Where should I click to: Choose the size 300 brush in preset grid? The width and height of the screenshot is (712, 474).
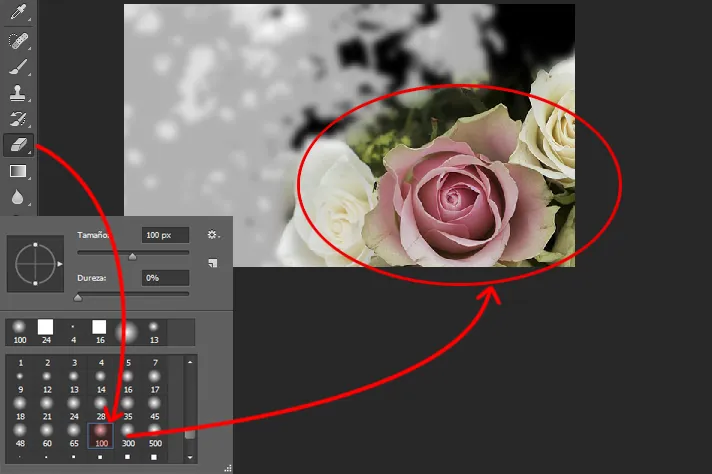128,436
